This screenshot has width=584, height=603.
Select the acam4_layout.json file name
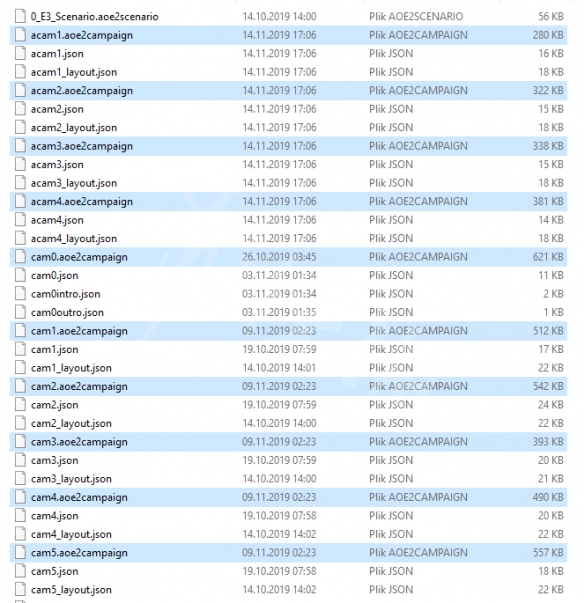point(74,238)
